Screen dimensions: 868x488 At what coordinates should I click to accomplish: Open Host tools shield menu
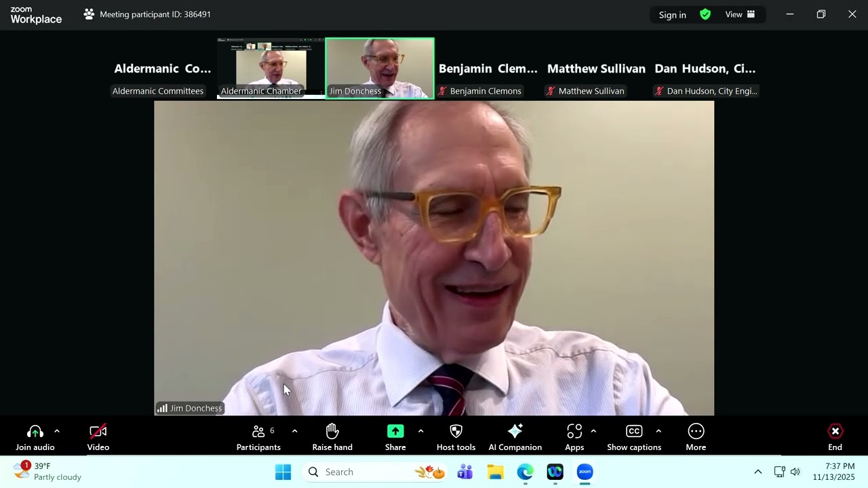(x=456, y=437)
